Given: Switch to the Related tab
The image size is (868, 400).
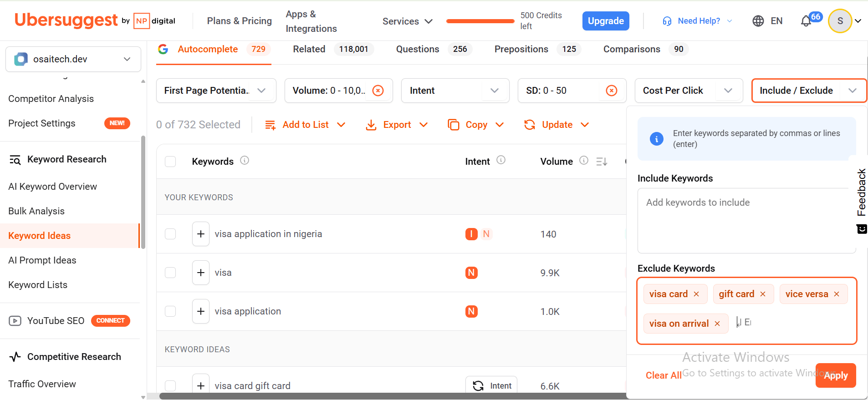Looking at the screenshot, I should click(333, 49).
